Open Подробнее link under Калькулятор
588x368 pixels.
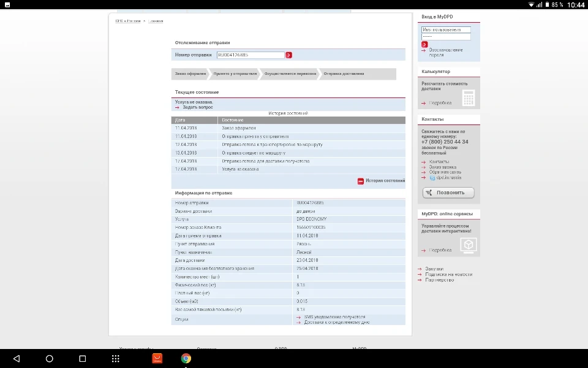tap(440, 103)
